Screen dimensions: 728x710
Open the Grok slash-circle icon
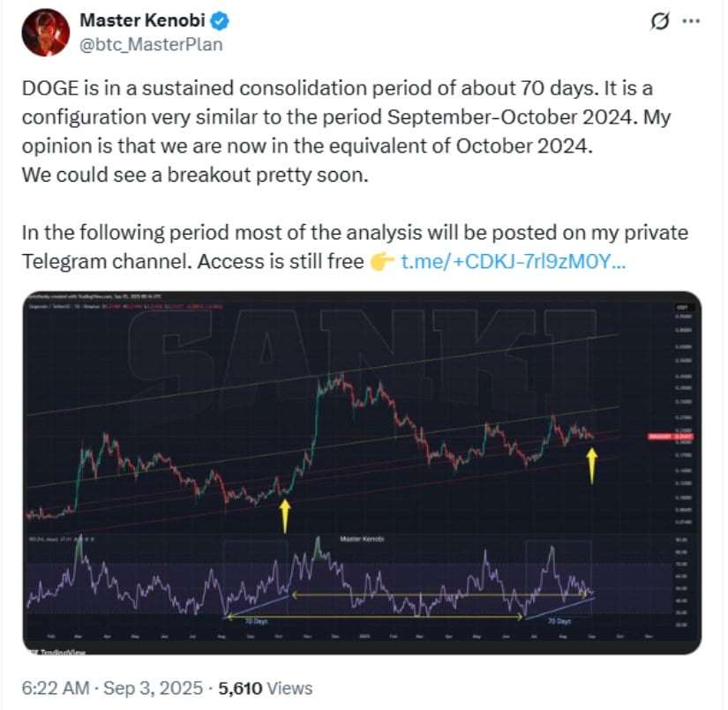(660, 21)
